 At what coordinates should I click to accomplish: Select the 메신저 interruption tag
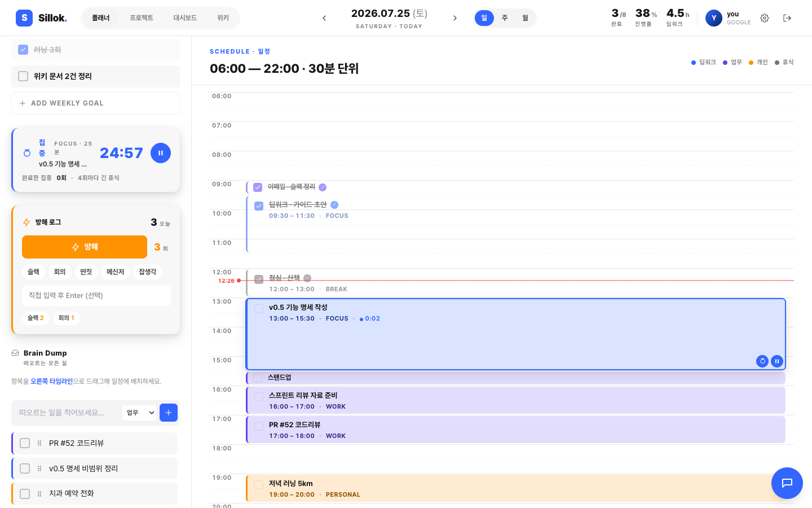click(x=116, y=272)
